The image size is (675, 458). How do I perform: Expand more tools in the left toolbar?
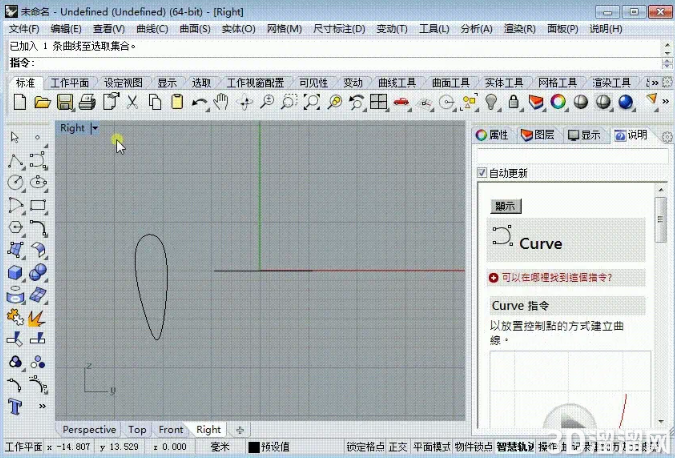click(42, 406)
